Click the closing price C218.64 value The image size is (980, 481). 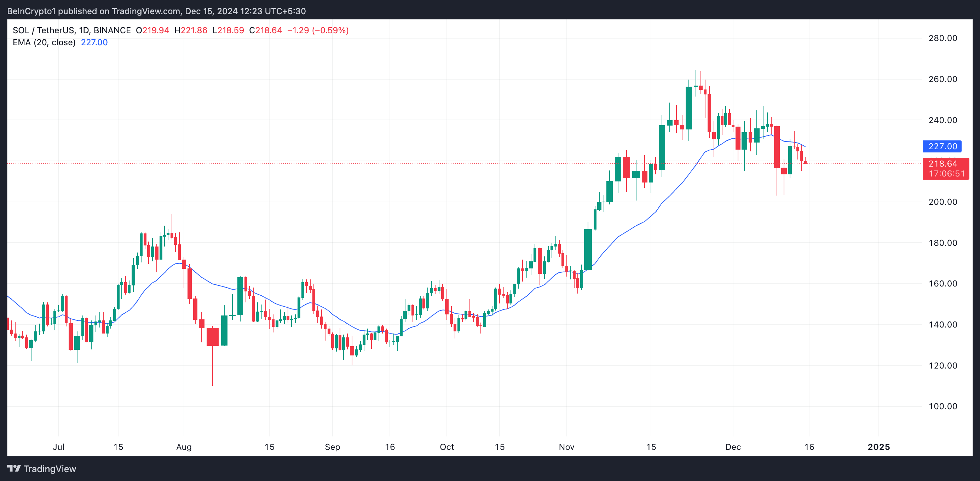266,30
